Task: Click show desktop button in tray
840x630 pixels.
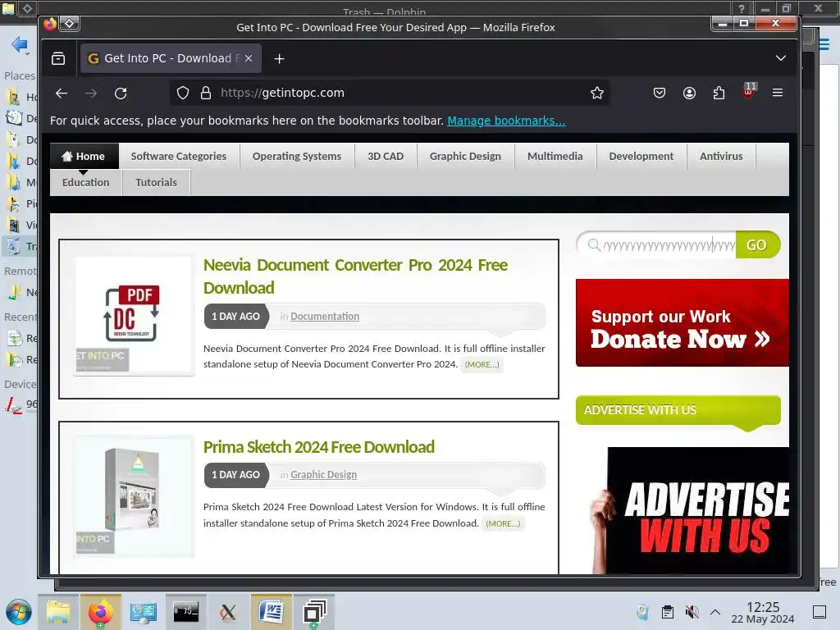Action: click(819, 612)
